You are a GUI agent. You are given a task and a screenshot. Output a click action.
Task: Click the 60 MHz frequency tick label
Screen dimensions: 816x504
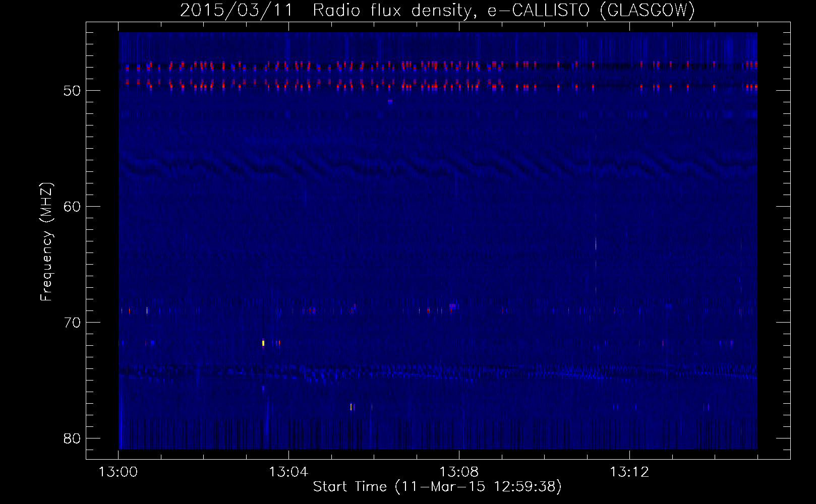coord(72,207)
